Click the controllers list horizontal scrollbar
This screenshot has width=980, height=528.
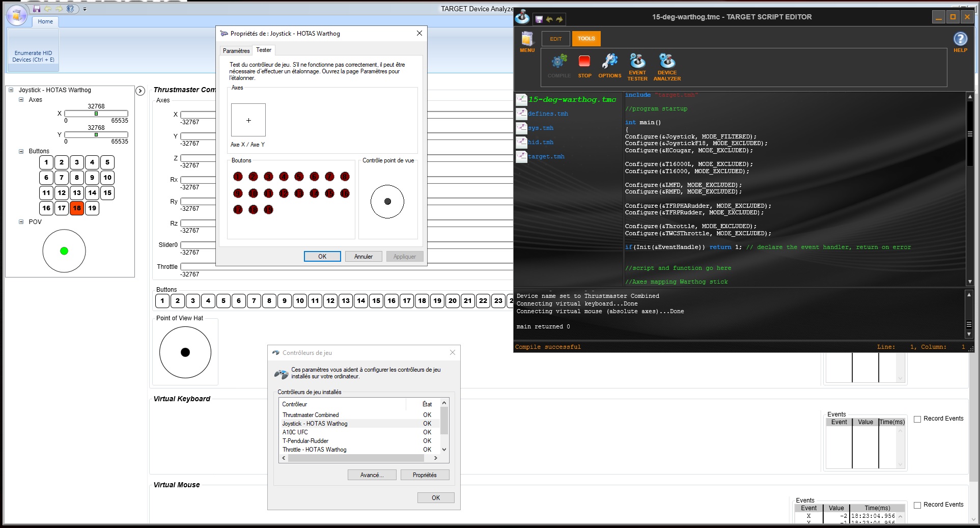[x=359, y=458]
